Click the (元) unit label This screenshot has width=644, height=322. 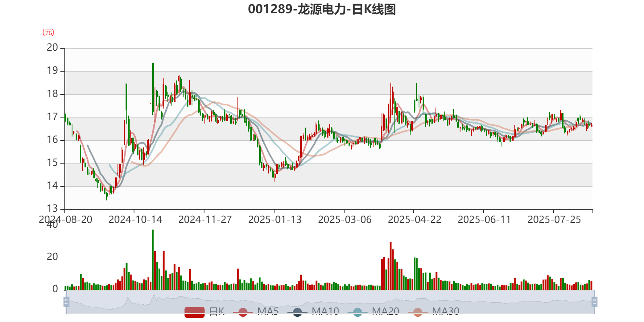tap(48, 32)
